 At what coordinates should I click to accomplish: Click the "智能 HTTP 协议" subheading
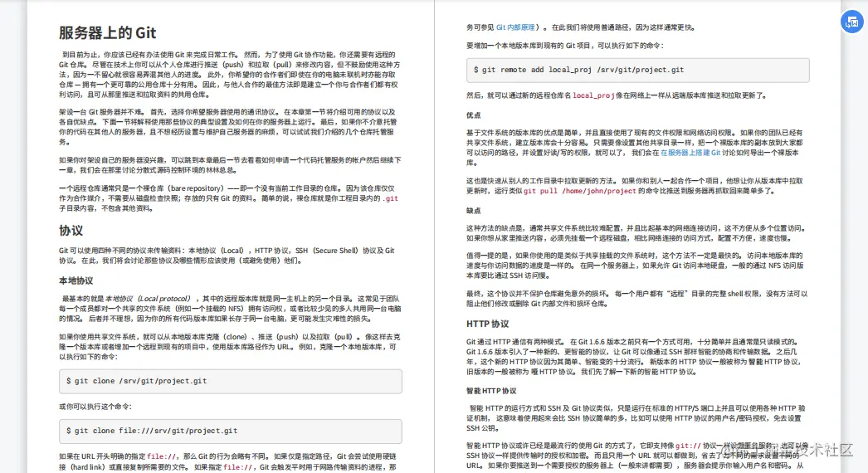pos(491,391)
